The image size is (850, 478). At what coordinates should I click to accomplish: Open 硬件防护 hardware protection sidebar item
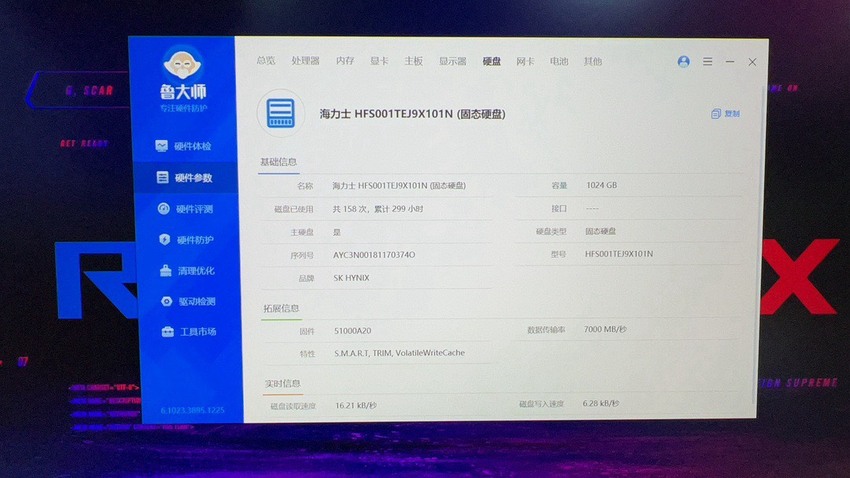coord(186,240)
